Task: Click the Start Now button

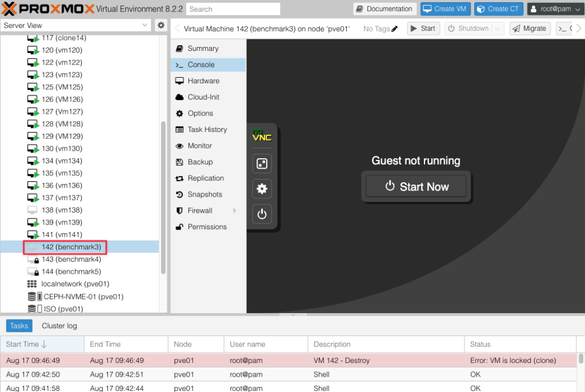Action: point(416,187)
